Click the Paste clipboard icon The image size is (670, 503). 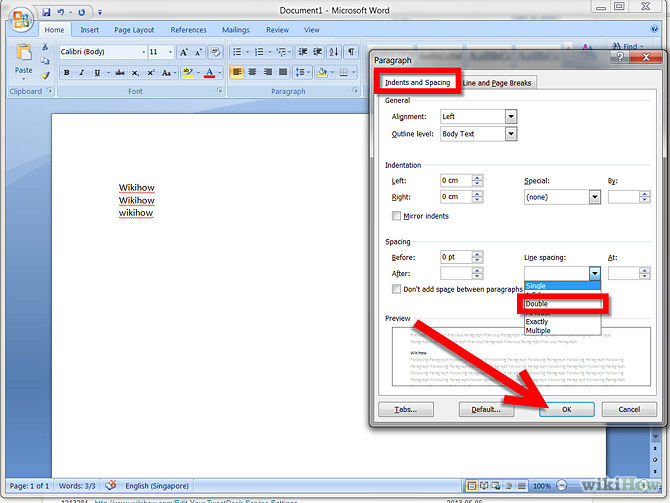click(23, 58)
